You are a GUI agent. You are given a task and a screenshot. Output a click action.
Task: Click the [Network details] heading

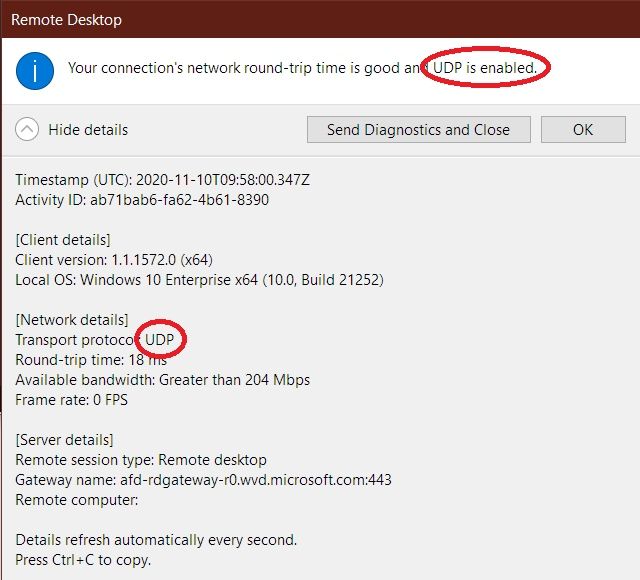72,320
